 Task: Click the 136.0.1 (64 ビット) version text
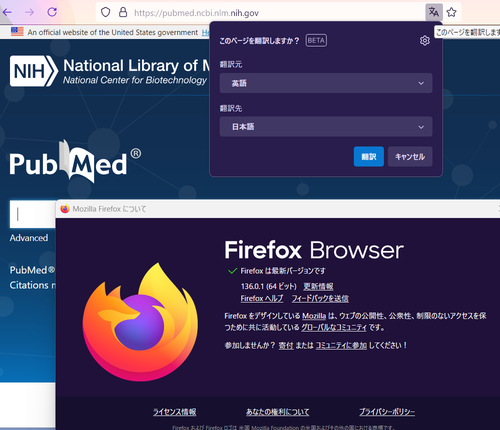coord(269,286)
